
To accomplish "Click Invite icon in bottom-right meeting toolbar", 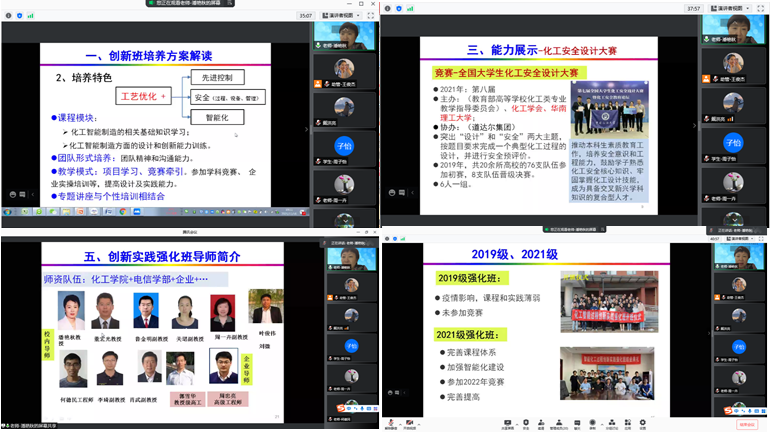I will click(x=541, y=423).
